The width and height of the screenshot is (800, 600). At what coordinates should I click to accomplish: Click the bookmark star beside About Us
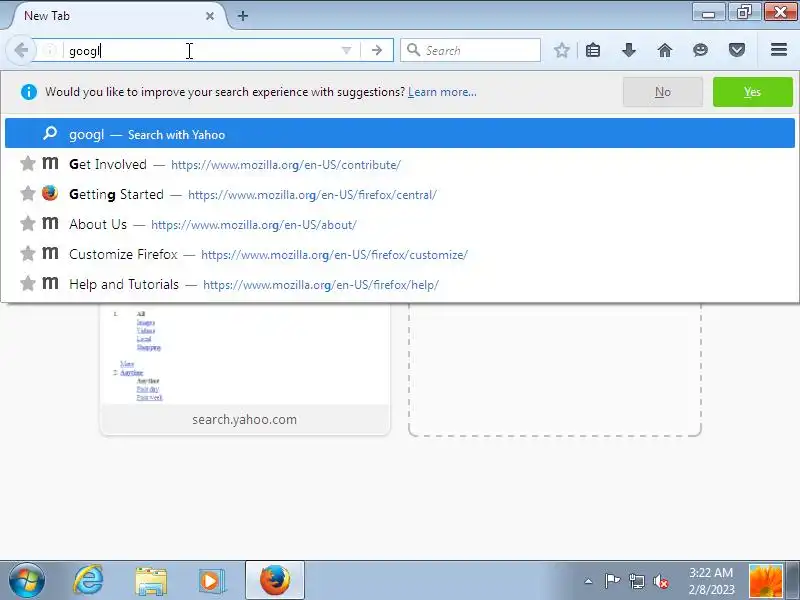coord(28,223)
